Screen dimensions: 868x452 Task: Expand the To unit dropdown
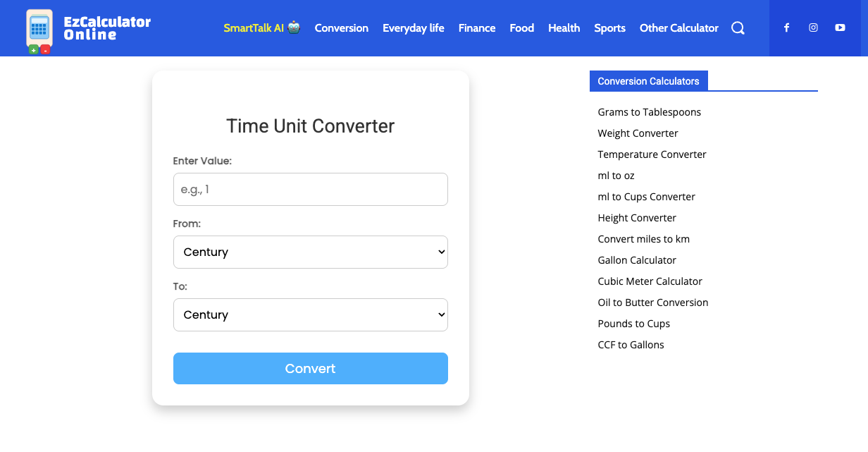[311, 314]
